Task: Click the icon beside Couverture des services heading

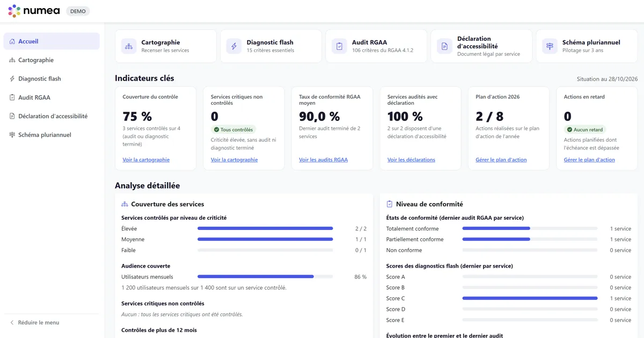Action: [x=125, y=204]
